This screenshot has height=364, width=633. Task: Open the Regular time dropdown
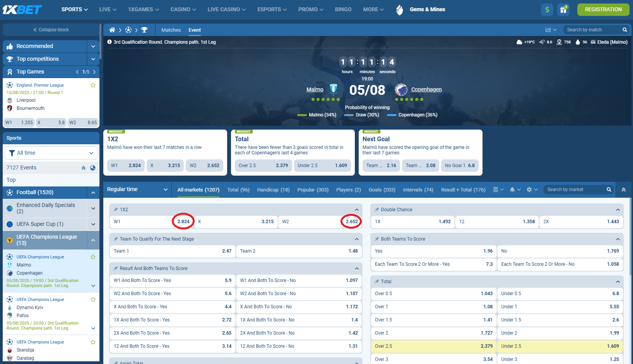tap(137, 190)
